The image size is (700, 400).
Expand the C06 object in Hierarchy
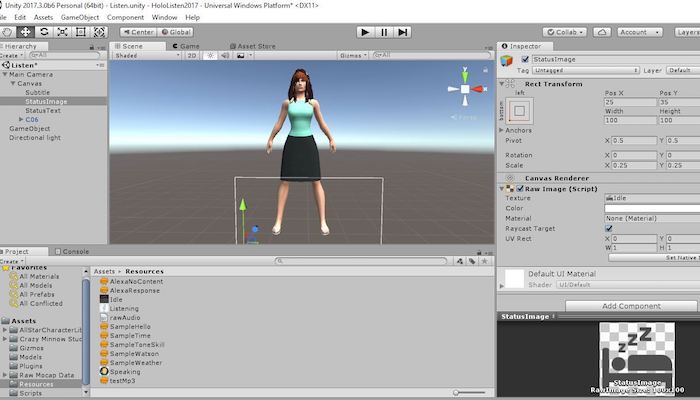(21, 119)
